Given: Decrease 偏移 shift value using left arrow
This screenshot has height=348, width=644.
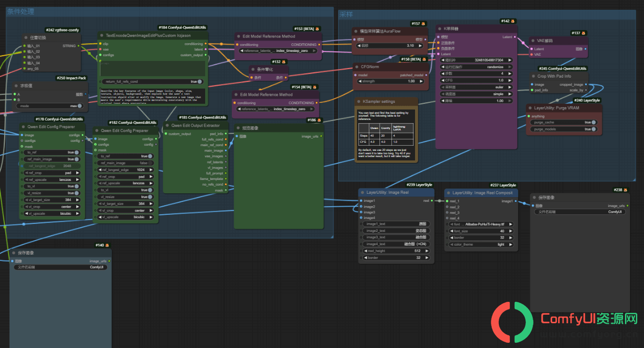Looking at the screenshot, I should [360, 46].
